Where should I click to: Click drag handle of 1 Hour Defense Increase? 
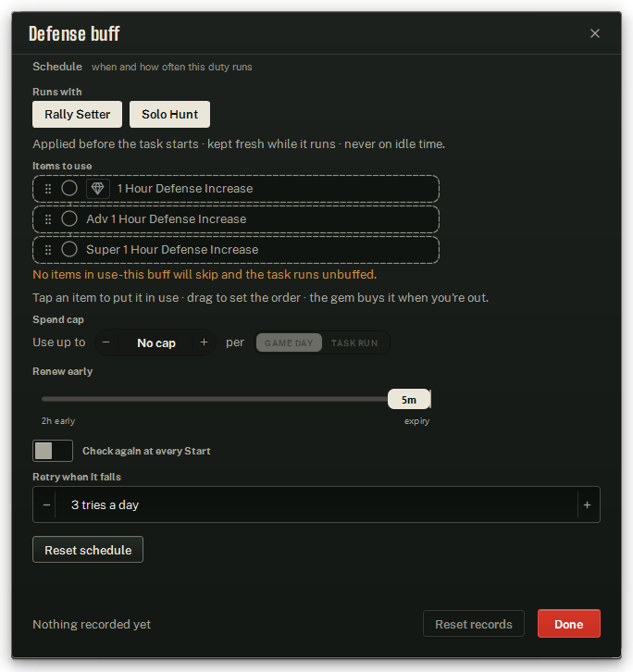pyautogui.click(x=48, y=189)
